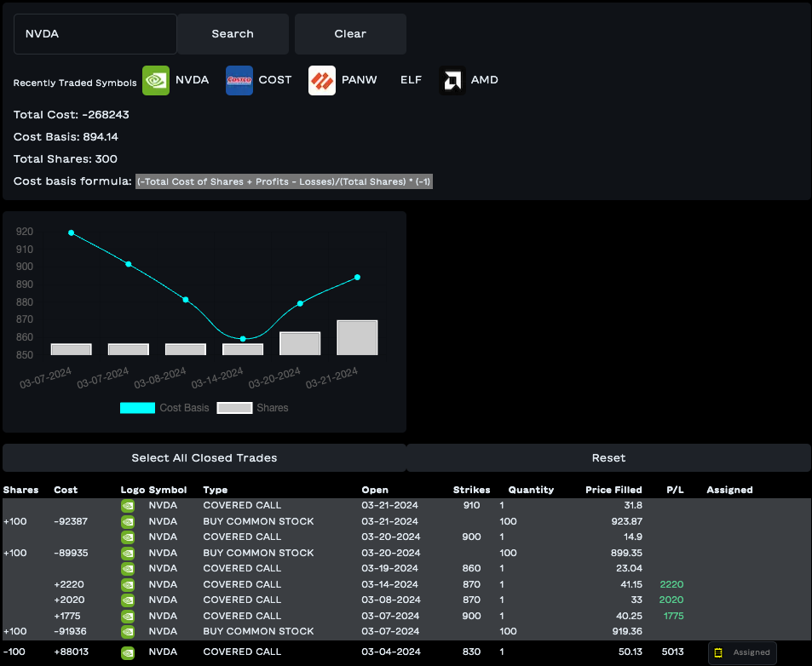This screenshot has height=666, width=812.
Task: Select ELF from recently traded symbols
Action: 411,80
